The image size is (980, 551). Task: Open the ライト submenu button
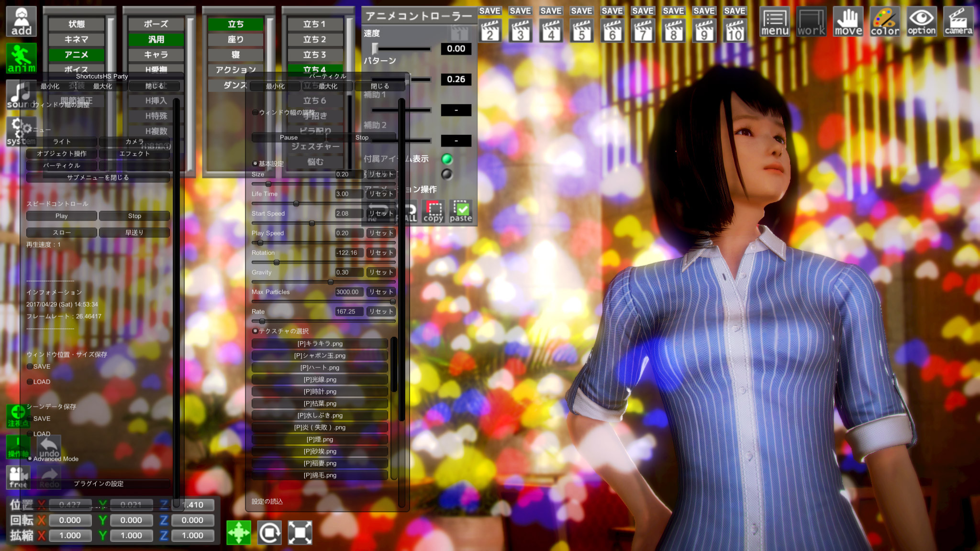tap(62, 142)
